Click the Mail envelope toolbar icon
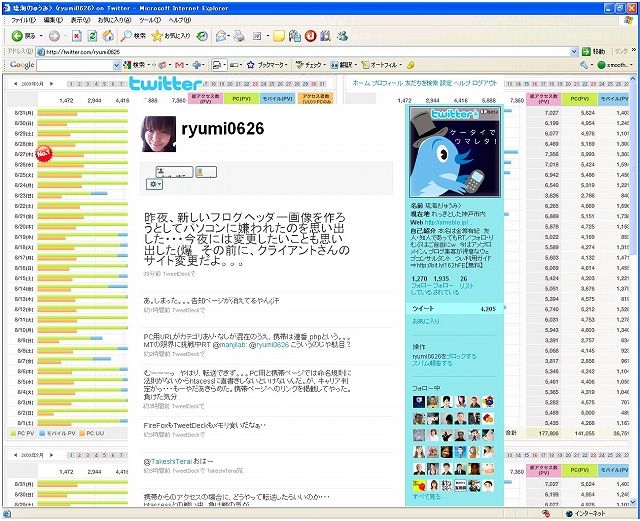Screen dimensions: 640x521 [x=221, y=36]
